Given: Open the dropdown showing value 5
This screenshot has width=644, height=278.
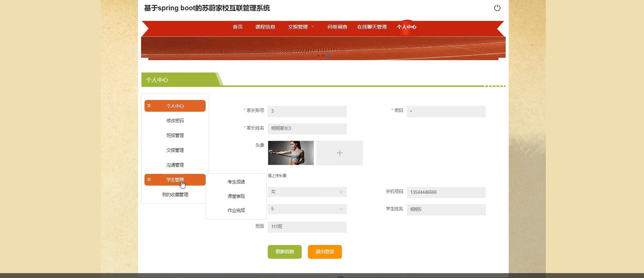Looking at the screenshot, I should pos(307,209).
